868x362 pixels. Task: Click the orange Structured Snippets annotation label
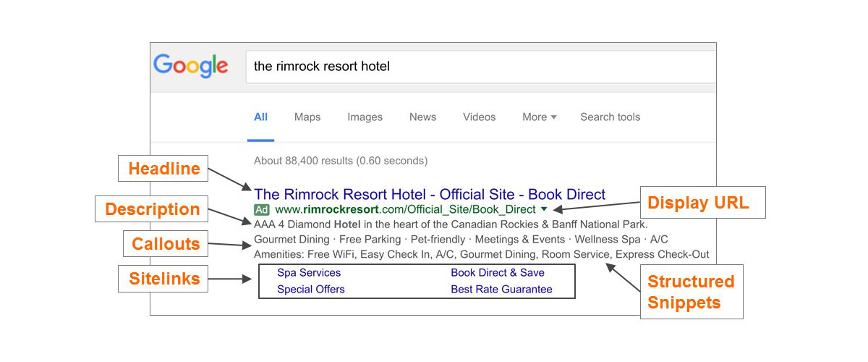691,292
